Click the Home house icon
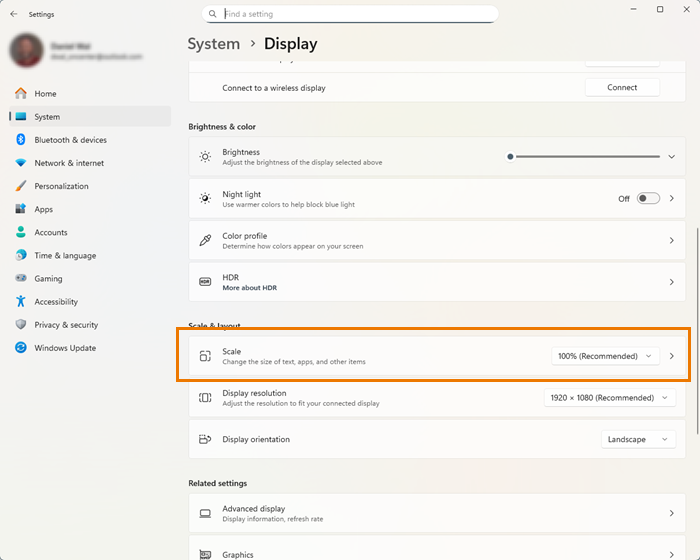 pos(21,93)
